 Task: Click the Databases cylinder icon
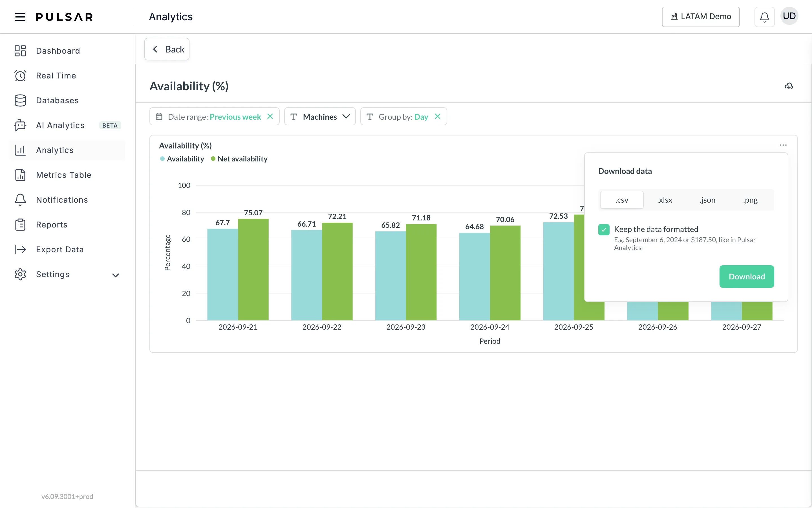(x=20, y=100)
